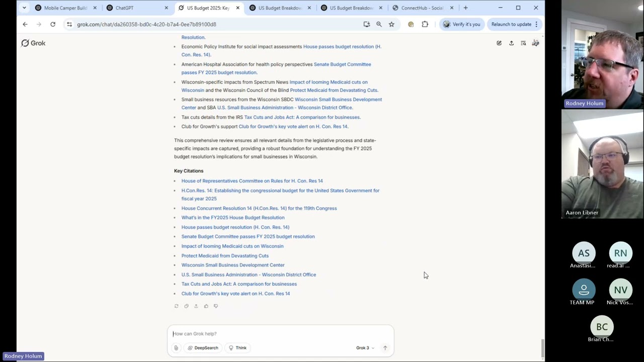View site information icon in address bar
Screen dimensions: 644x362
point(69,24)
